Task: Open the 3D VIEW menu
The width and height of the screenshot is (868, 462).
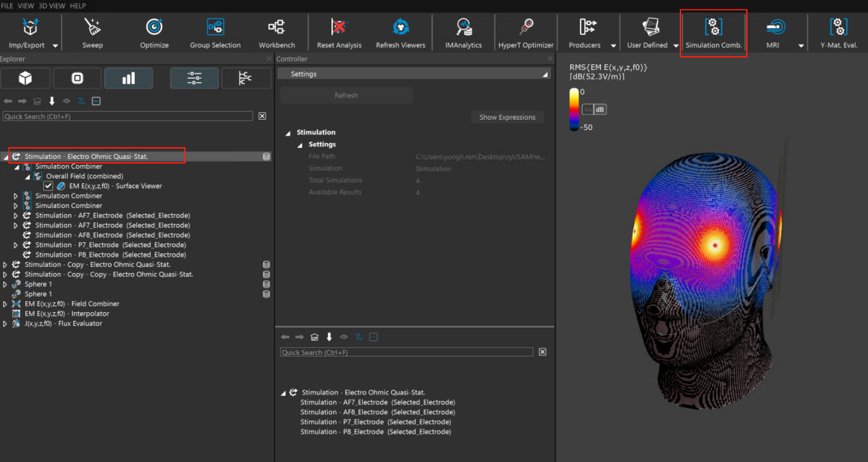Action: tap(52, 5)
